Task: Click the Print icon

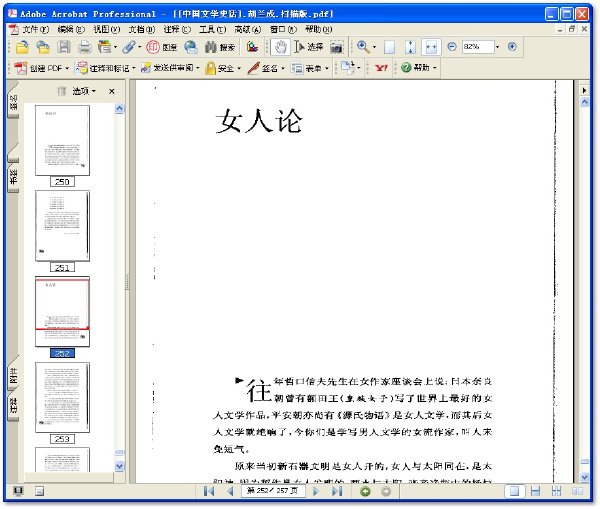Action: (84, 47)
